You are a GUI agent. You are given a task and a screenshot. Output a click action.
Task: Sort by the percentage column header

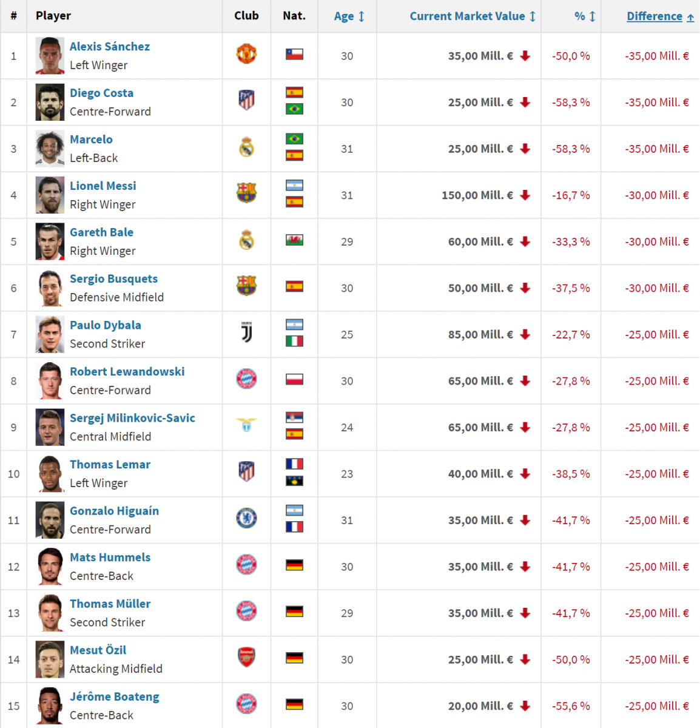(x=585, y=16)
